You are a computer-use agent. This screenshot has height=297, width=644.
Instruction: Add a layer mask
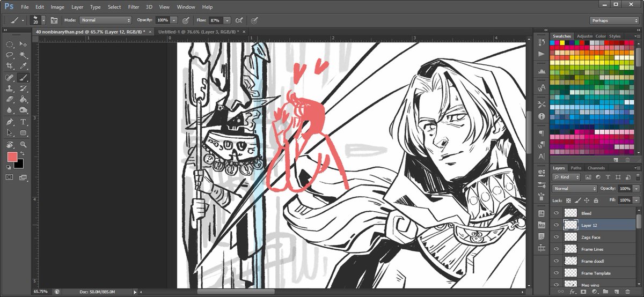[583, 292]
